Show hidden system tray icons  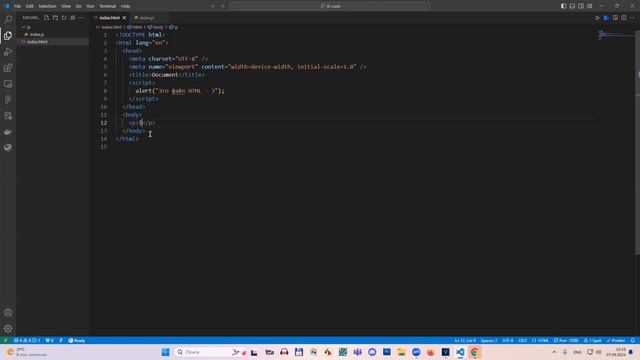[x=554, y=352]
